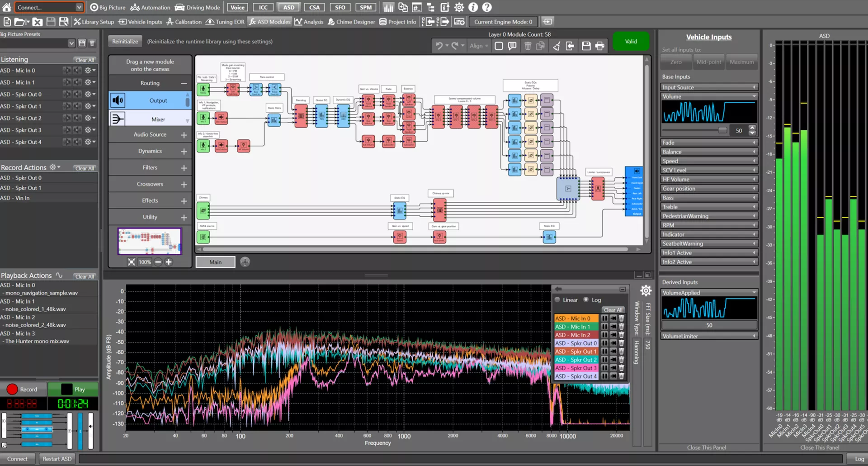
Task: Click the Restart ASD button
Action: point(57,458)
